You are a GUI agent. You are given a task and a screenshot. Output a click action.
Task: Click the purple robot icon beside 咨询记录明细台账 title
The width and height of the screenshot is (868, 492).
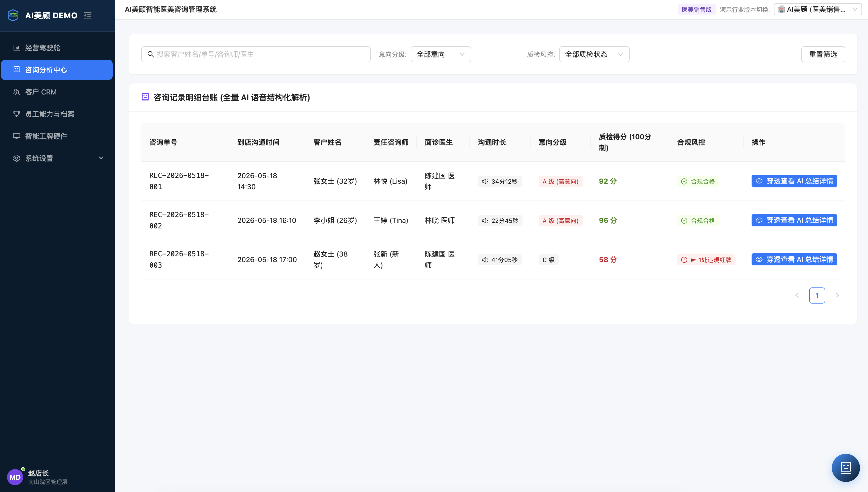coord(145,97)
